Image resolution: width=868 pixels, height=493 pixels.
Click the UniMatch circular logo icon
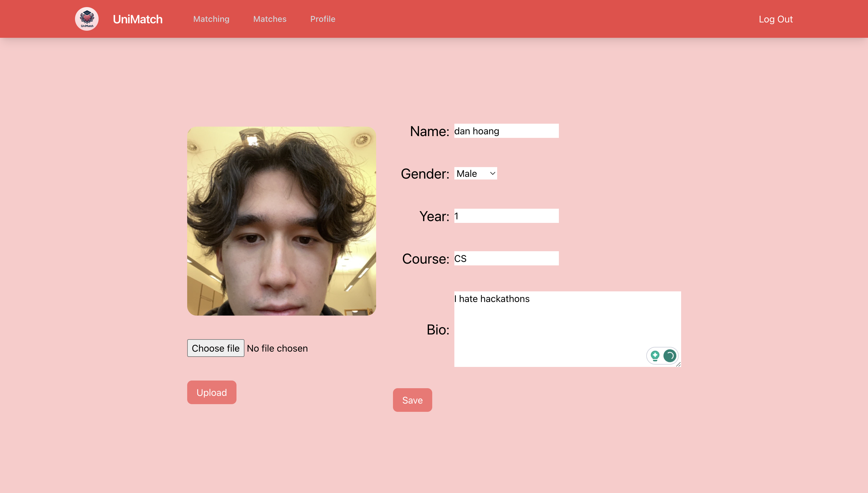87,19
